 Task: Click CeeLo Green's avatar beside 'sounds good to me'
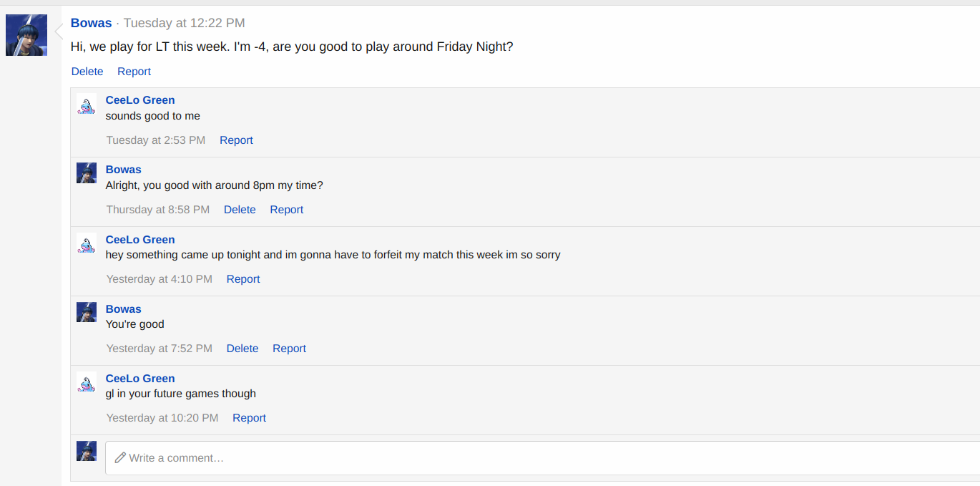coord(87,104)
